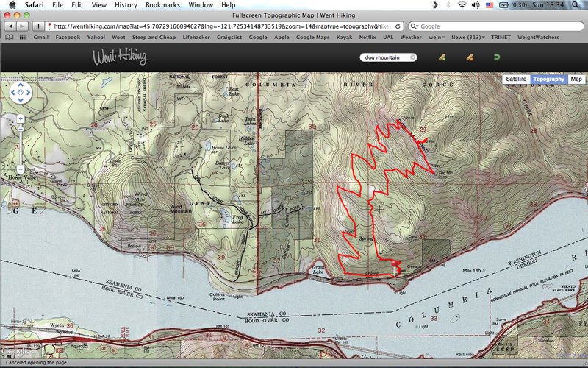This screenshot has width=588, height=368.
Task: Click the map zoom slider track below the handle
Action: pyautogui.click(x=21, y=149)
